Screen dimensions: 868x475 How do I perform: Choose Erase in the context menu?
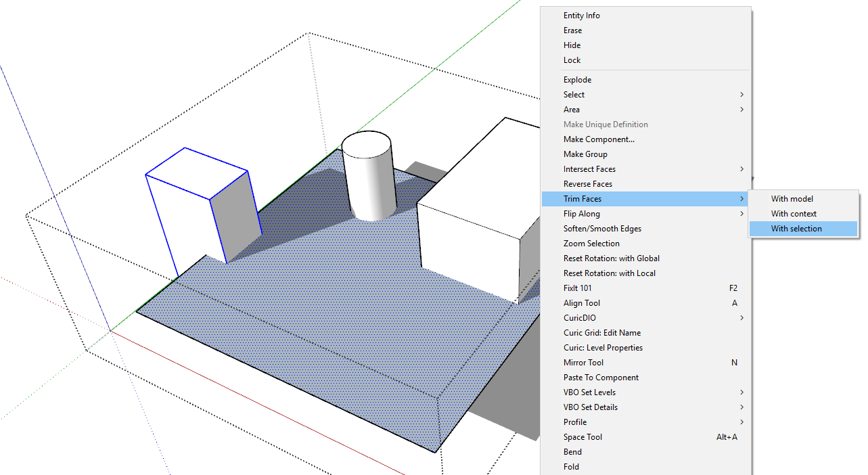pyautogui.click(x=572, y=30)
